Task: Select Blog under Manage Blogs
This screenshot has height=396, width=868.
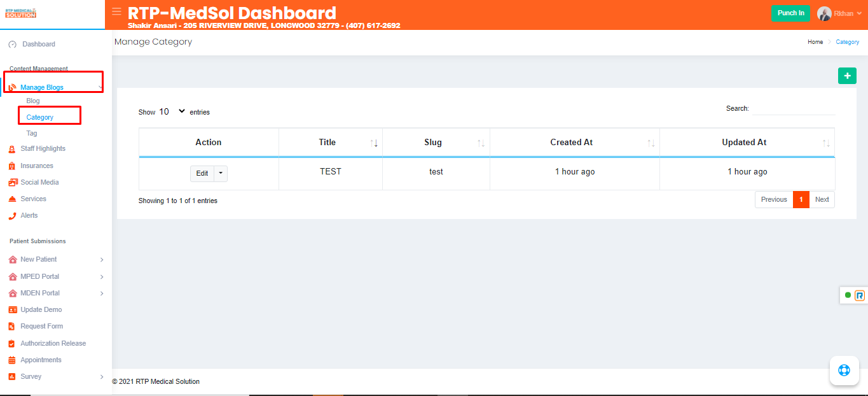Action: coord(33,101)
